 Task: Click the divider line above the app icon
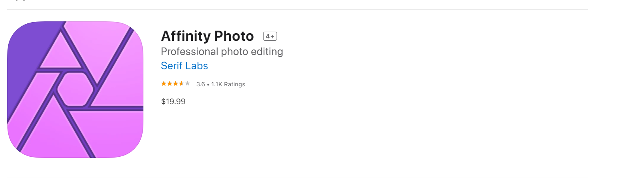(x=297, y=10)
